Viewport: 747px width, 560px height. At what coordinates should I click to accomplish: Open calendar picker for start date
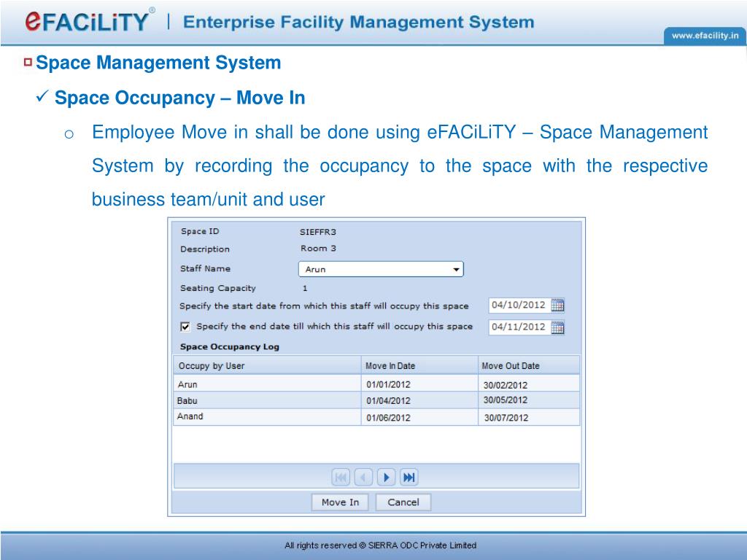[x=557, y=306]
